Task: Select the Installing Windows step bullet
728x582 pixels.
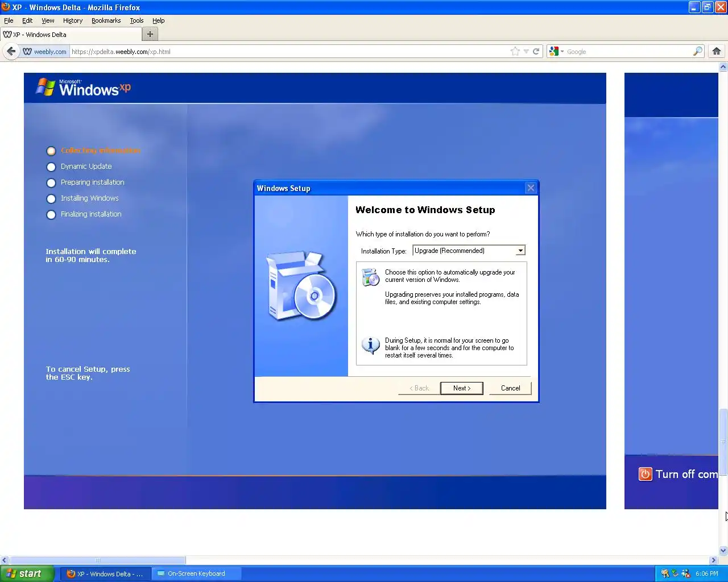Action: click(51, 198)
